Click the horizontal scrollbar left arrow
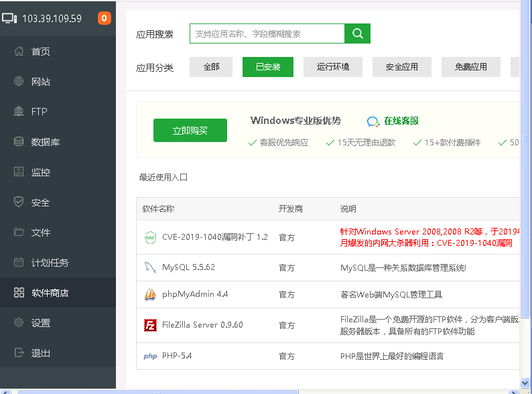 (x=5, y=392)
